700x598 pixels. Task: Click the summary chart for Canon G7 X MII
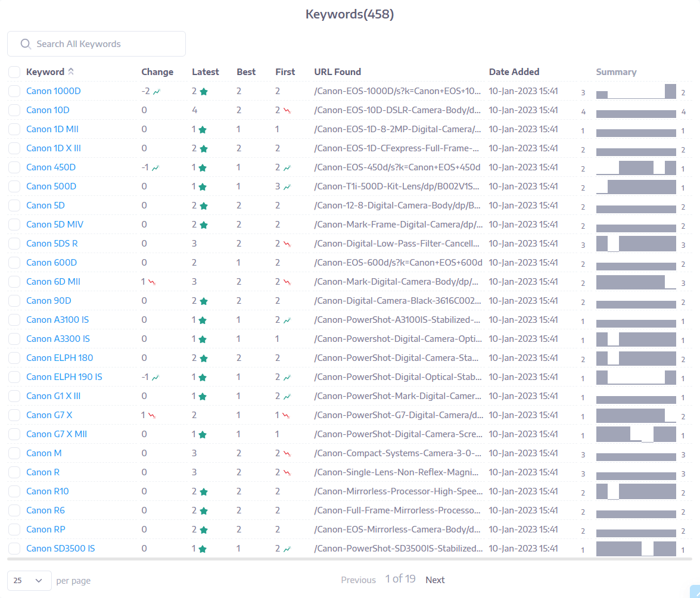(636, 435)
